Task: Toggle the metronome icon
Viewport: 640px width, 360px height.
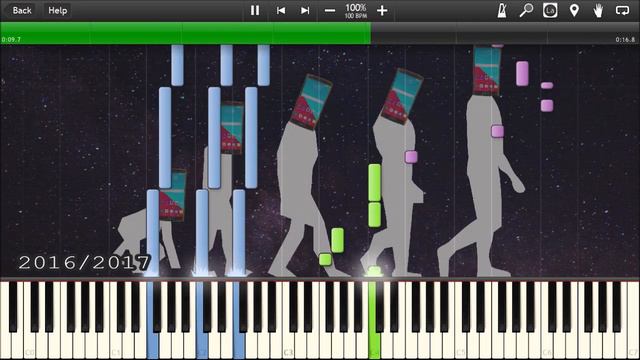Action: point(502,10)
